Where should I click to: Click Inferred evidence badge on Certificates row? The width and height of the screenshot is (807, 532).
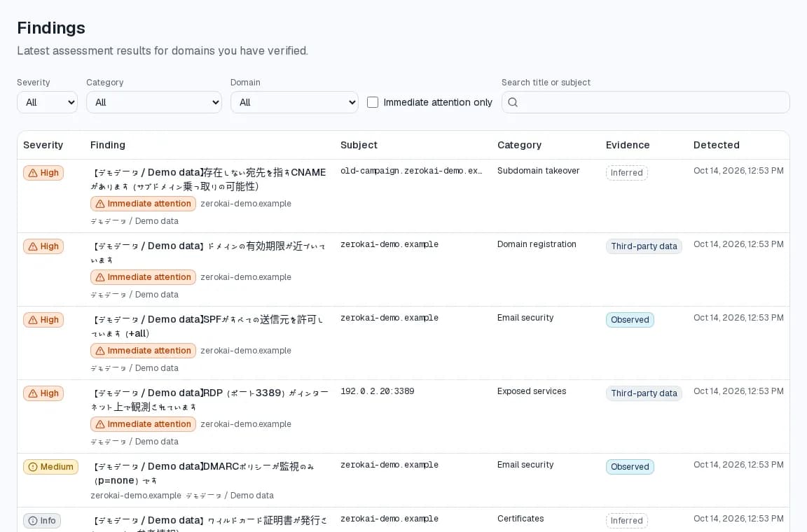click(x=627, y=521)
